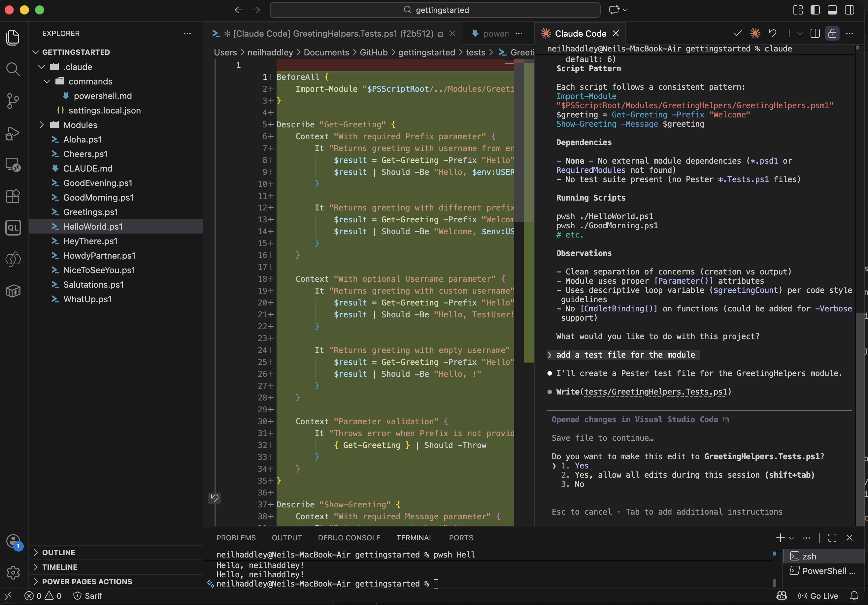Open the Extensions view
This screenshot has width=868, height=605.
click(13, 196)
